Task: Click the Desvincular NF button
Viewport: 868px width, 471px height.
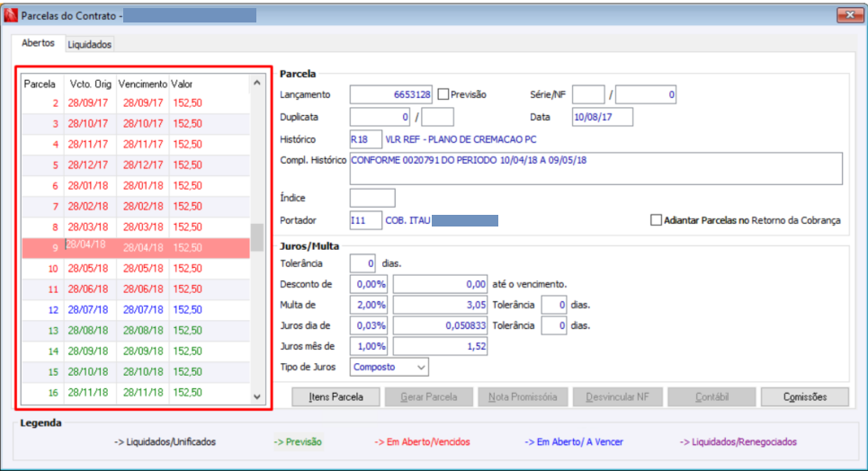Action: pyautogui.click(x=617, y=396)
